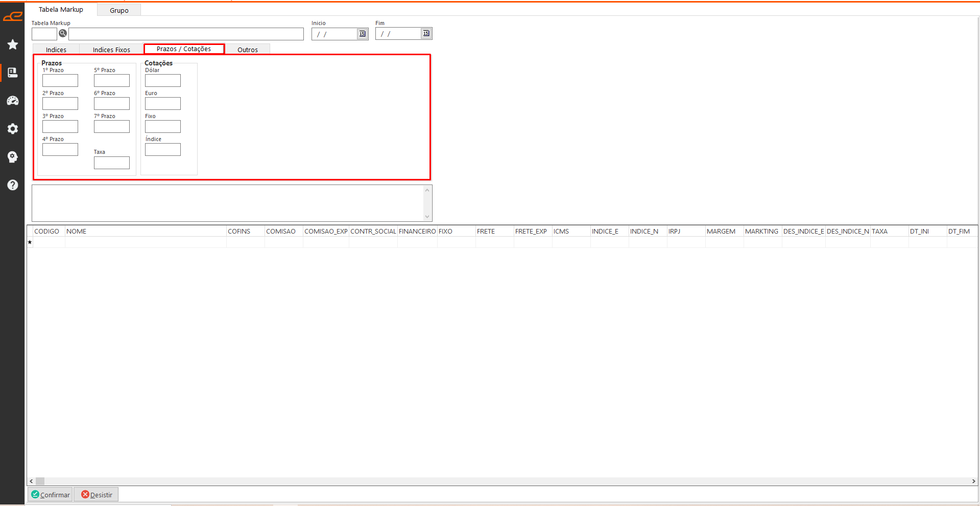Click the help question mark icon
The image size is (980, 506).
13,185
